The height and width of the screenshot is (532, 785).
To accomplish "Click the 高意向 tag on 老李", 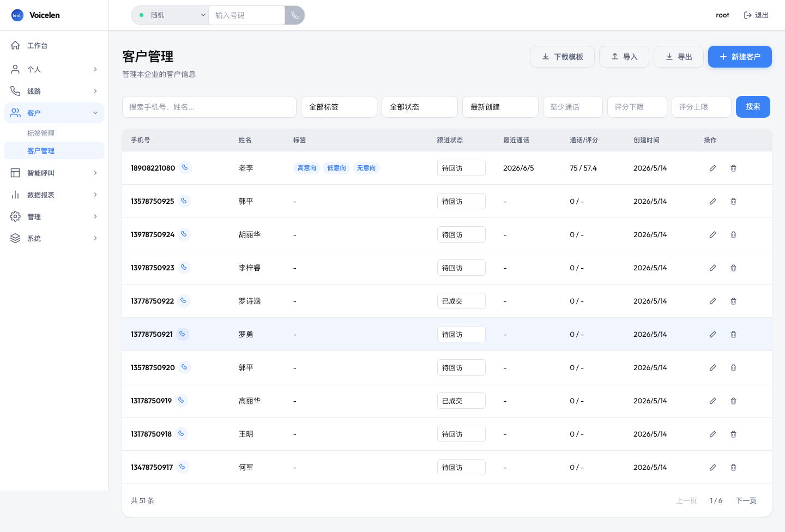I will (x=307, y=168).
